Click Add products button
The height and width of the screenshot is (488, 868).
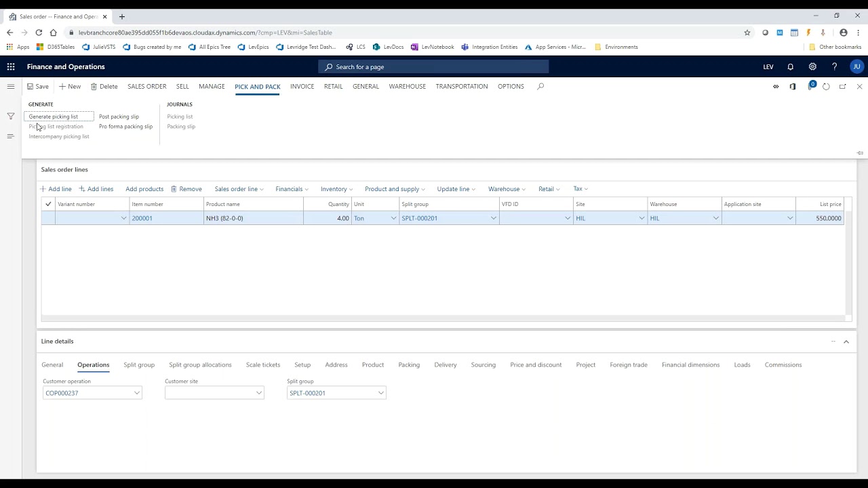(x=144, y=189)
